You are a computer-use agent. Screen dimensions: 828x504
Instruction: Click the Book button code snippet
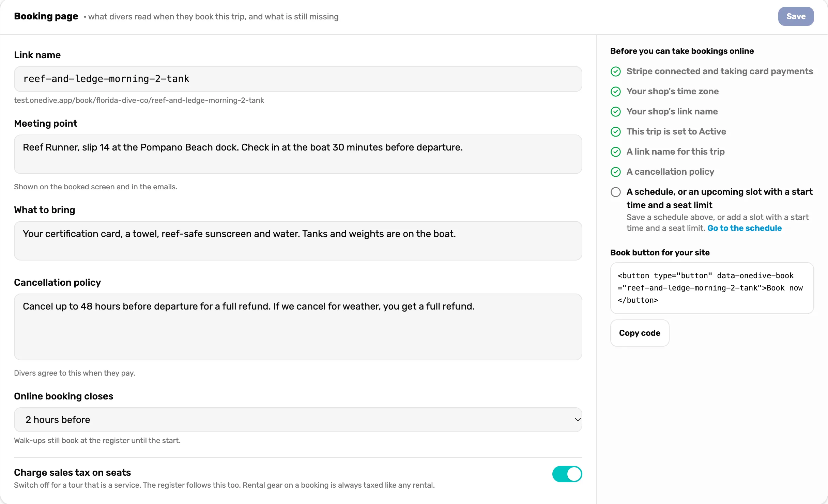712,288
